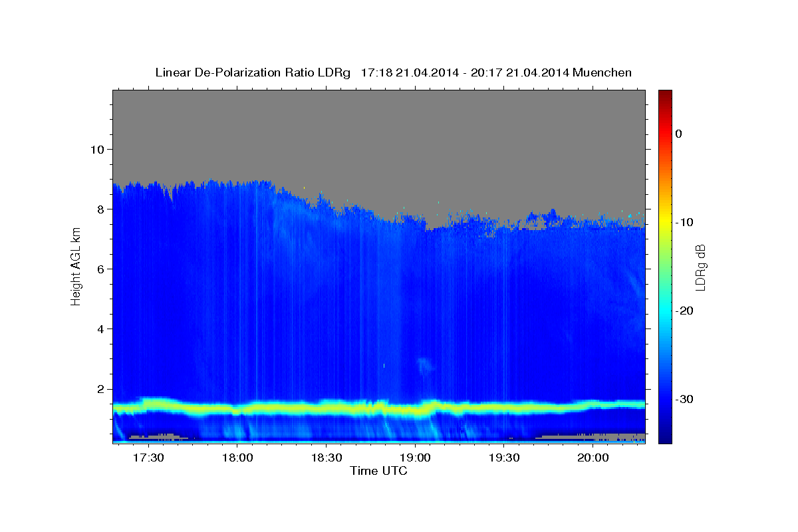Click the 'Height AGL km' axis label
The image size is (798, 532).
pos(76,267)
